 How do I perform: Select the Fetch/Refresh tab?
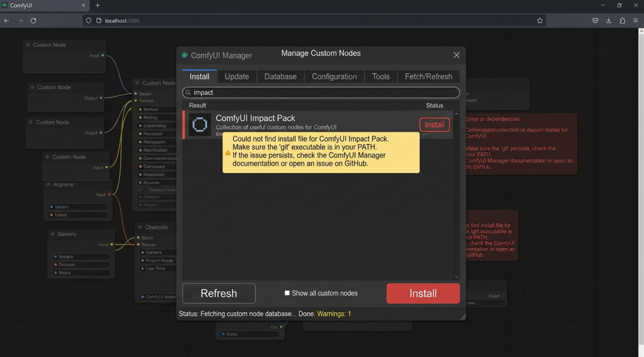(x=429, y=76)
